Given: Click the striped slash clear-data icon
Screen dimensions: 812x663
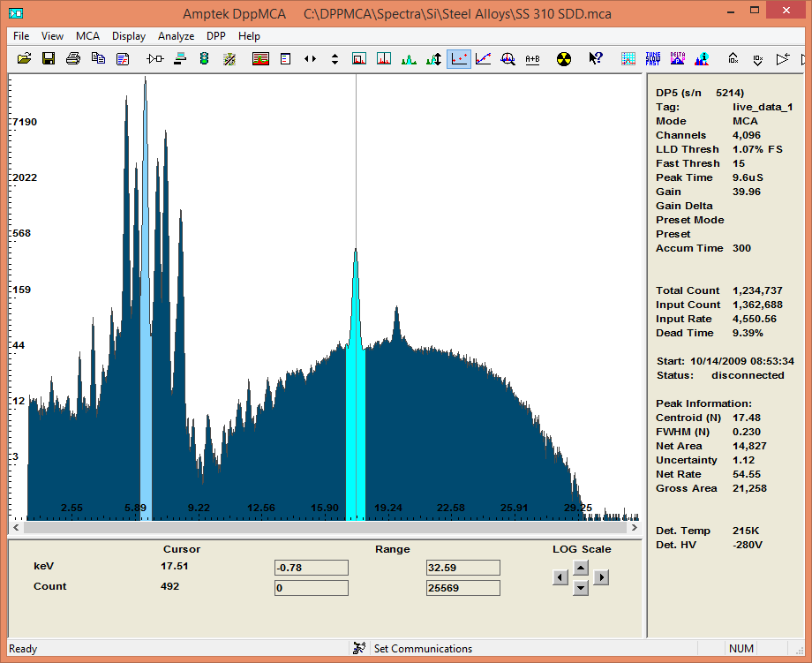Looking at the screenshot, I should pyautogui.click(x=229, y=58).
